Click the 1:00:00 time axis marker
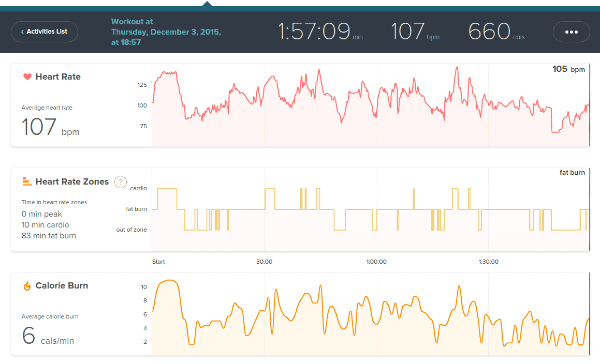This screenshot has height=364, width=600. 376,262
